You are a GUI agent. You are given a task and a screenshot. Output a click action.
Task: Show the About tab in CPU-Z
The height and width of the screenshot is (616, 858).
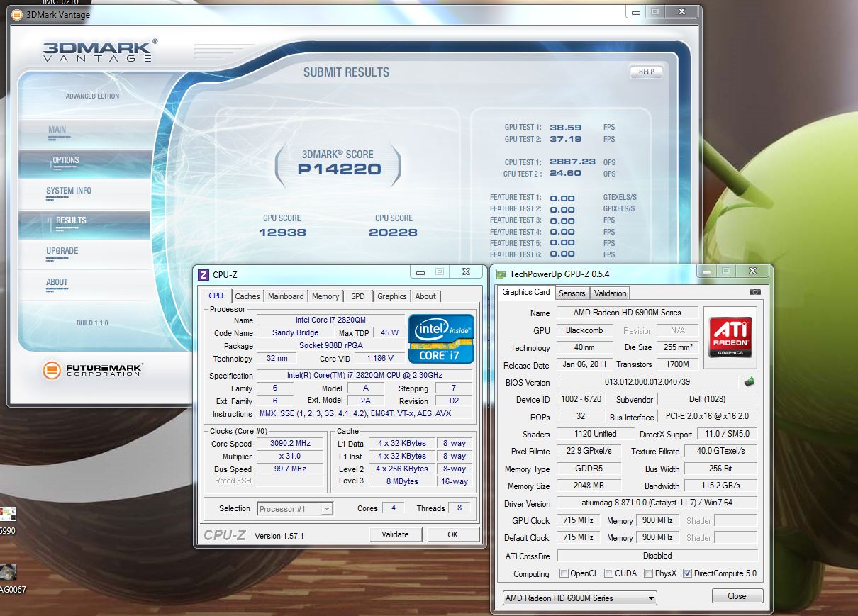[x=425, y=296]
